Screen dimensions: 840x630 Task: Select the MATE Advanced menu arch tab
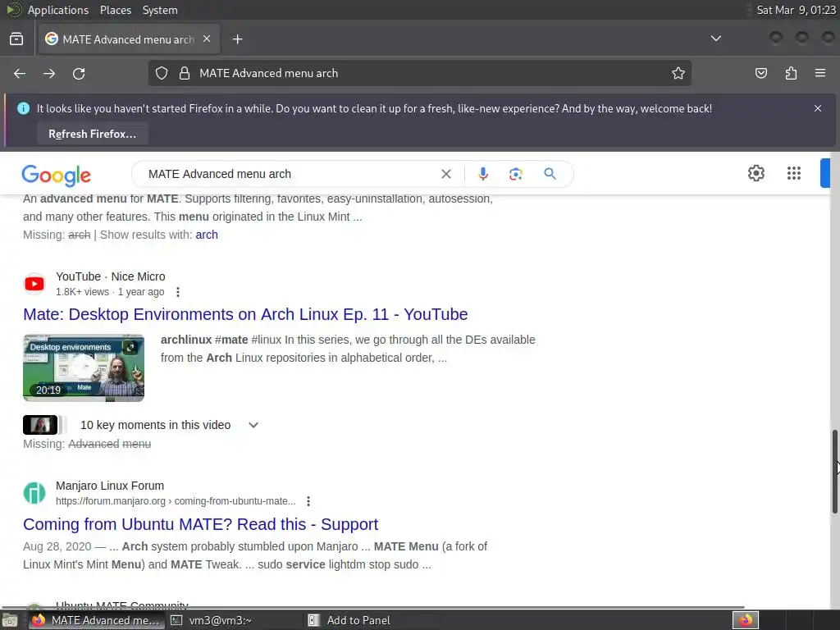pyautogui.click(x=129, y=39)
